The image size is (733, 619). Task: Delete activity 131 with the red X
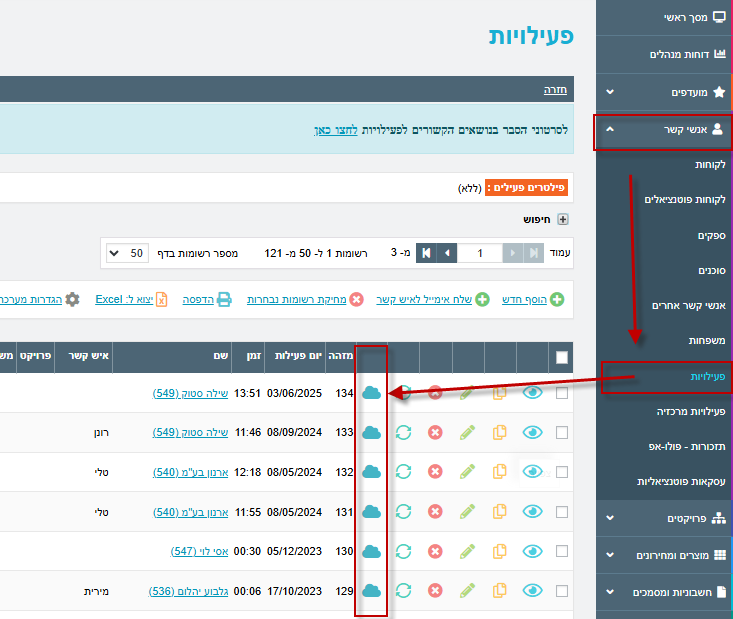[435, 512]
